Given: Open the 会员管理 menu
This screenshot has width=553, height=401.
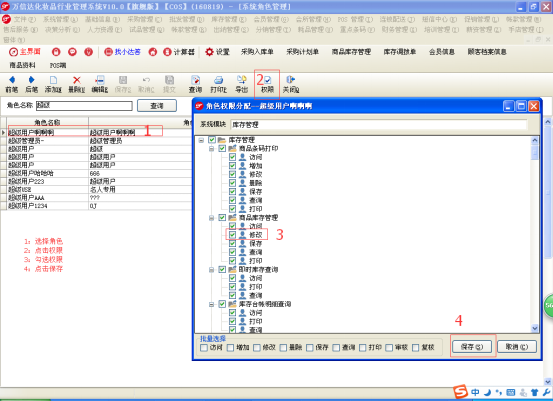Looking at the screenshot, I should [x=271, y=19].
